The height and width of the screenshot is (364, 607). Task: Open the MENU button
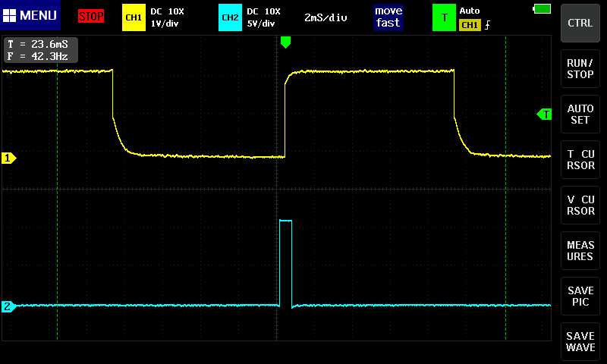coord(30,16)
